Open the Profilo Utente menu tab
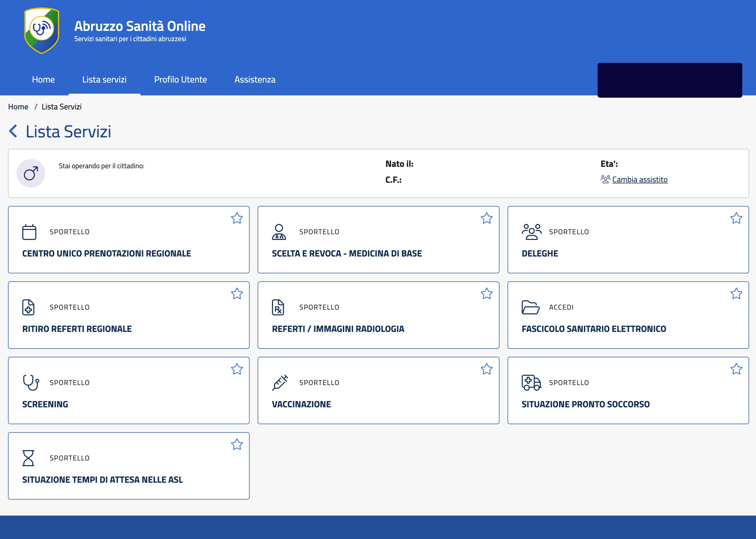756x539 pixels. click(180, 80)
